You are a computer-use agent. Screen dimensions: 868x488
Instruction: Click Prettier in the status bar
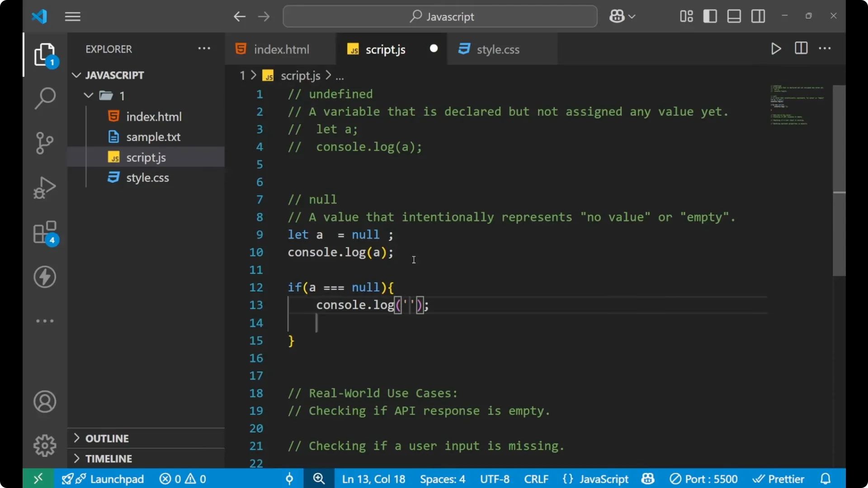[x=779, y=479]
